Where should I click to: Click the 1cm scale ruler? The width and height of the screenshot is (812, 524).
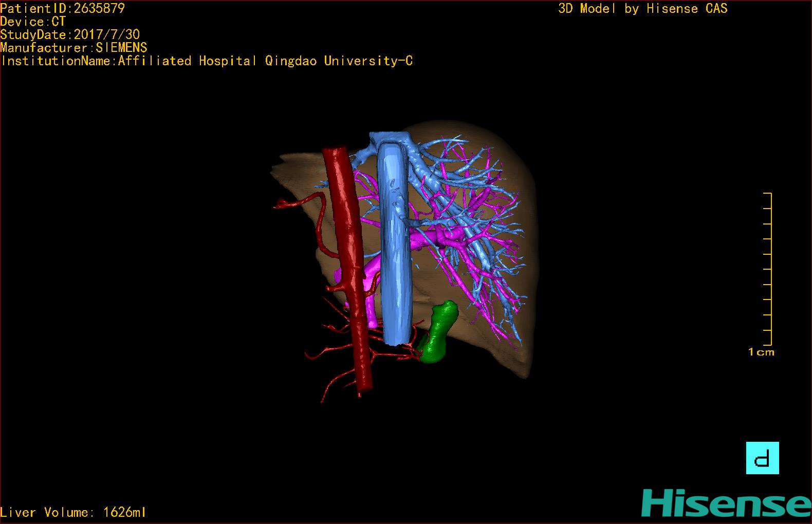point(767,269)
